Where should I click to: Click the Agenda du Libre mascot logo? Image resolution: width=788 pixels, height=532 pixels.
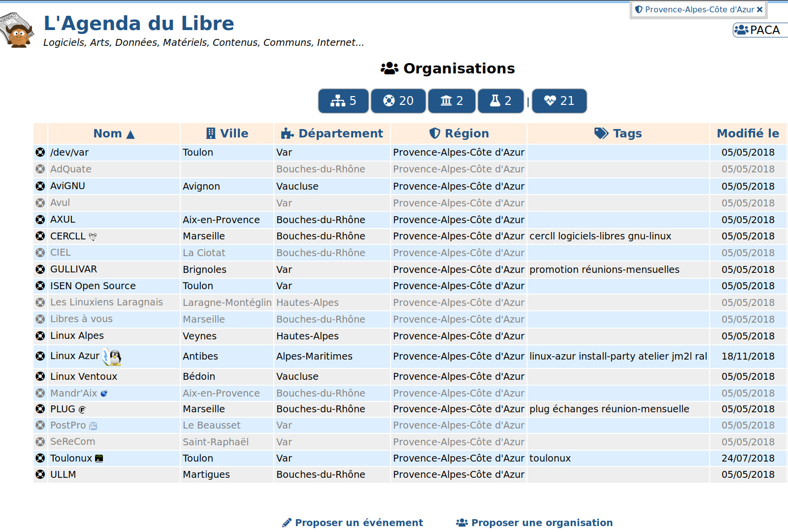click(17, 30)
